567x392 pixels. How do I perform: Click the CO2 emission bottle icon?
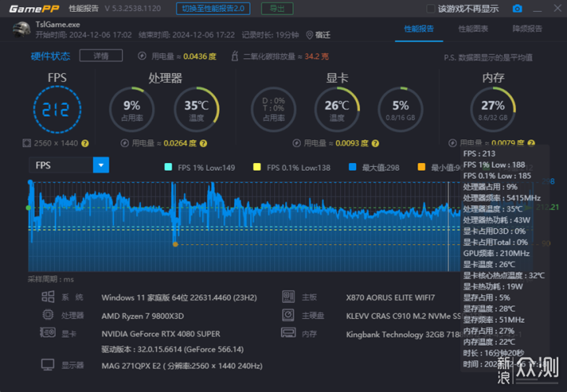tap(235, 56)
